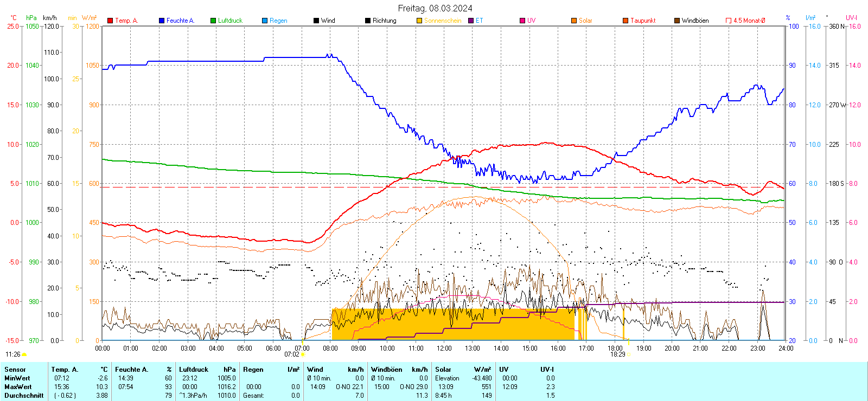The image size is (868, 401).
Task: Select the MaxWert row label
Action: click(x=18, y=387)
